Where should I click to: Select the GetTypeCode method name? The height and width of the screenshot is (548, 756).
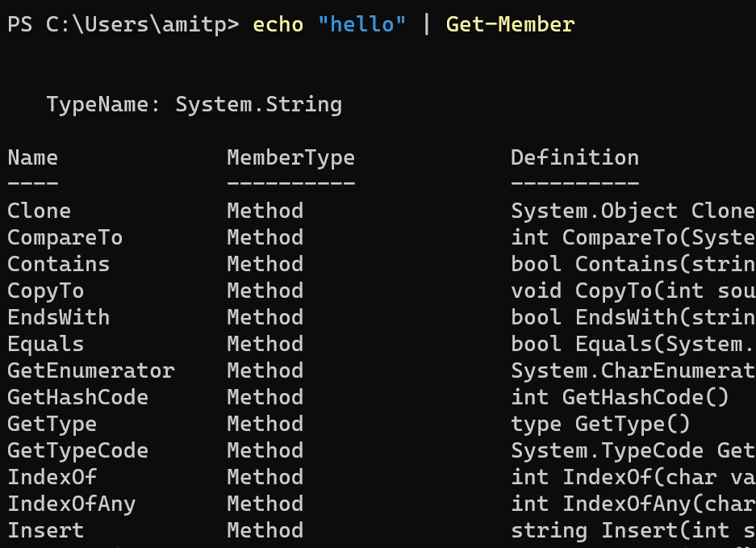pos(78,450)
